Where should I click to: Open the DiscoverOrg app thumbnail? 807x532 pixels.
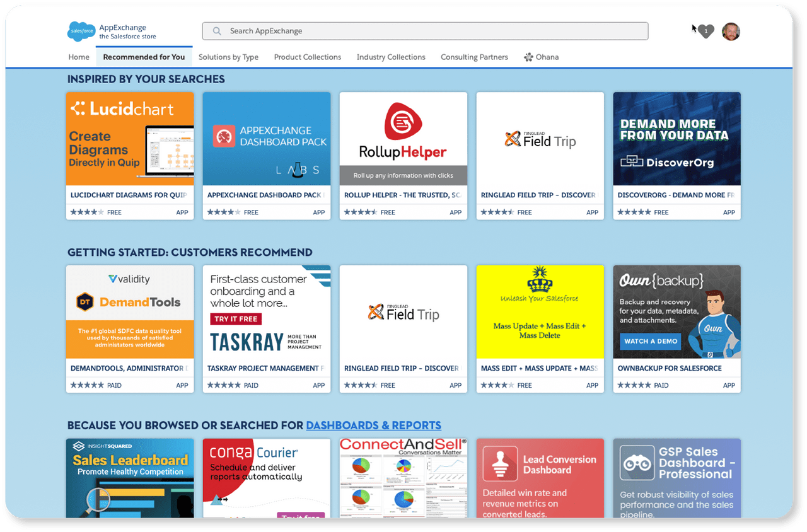pos(676,139)
